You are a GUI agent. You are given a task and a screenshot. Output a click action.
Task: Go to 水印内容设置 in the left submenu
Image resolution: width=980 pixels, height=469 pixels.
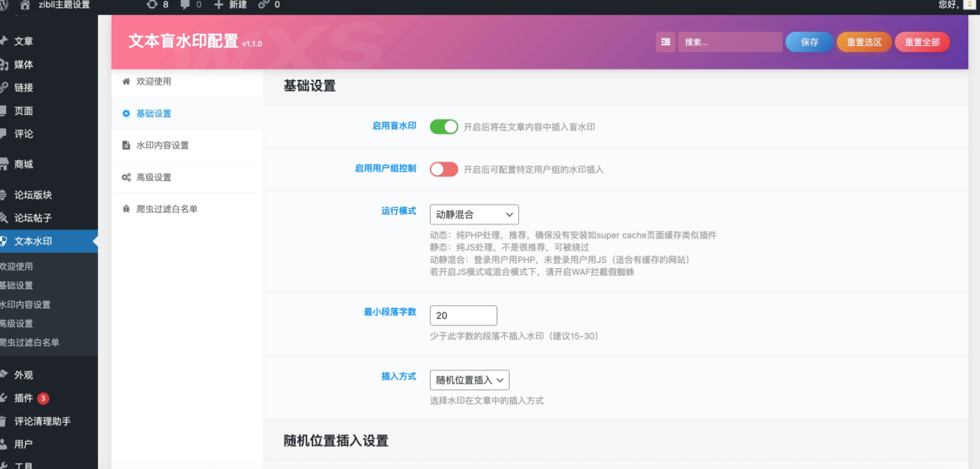(x=25, y=304)
